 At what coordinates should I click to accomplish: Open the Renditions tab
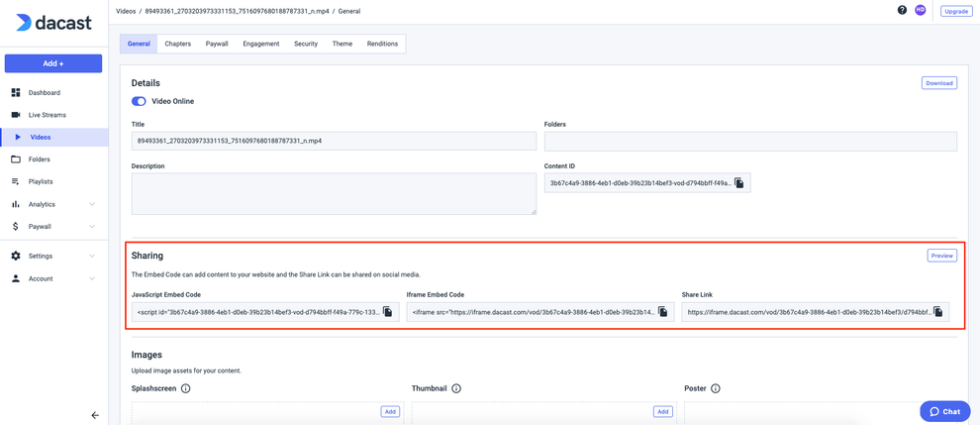click(x=382, y=44)
